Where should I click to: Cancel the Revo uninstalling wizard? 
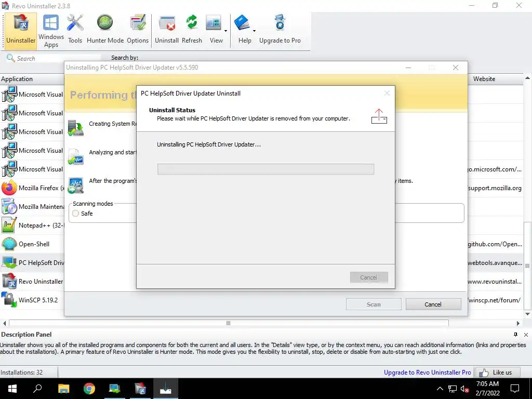click(433, 304)
